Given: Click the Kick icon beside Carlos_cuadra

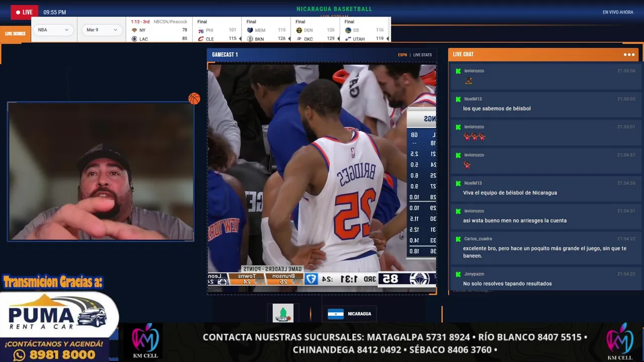Looking at the screenshot, I should pyautogui.click(x=458, y=239).
